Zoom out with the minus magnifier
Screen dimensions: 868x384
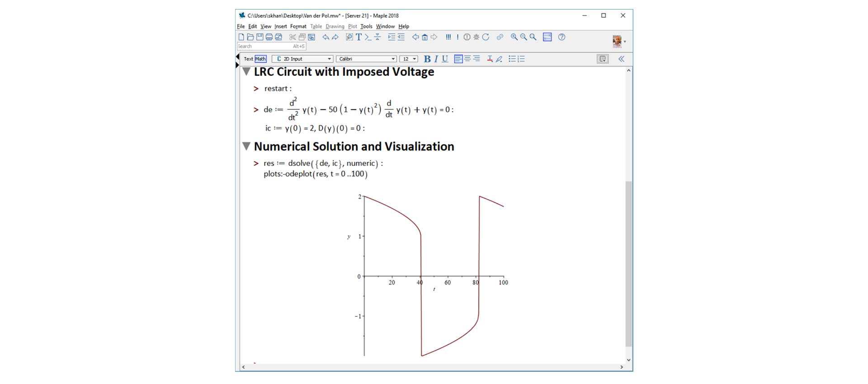point(524,37)
